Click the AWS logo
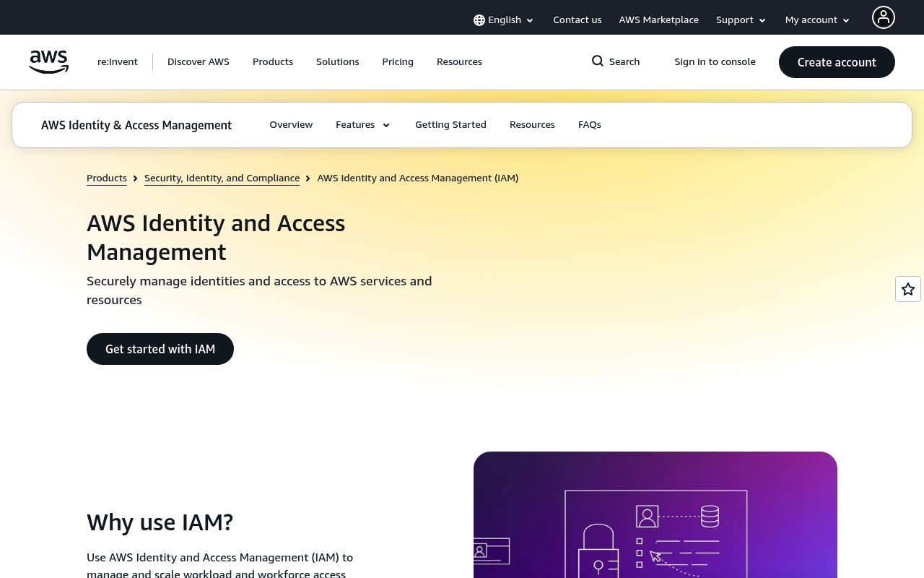 [49, 62]
